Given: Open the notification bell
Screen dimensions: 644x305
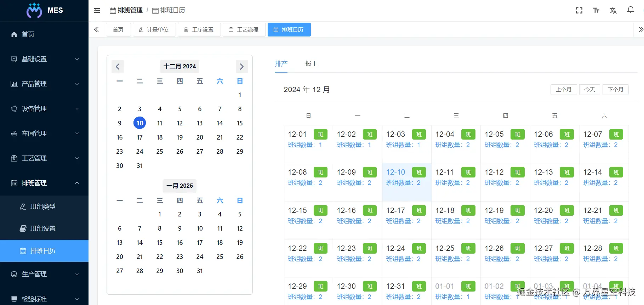Looking at the screenshot, I should [631, 10].
